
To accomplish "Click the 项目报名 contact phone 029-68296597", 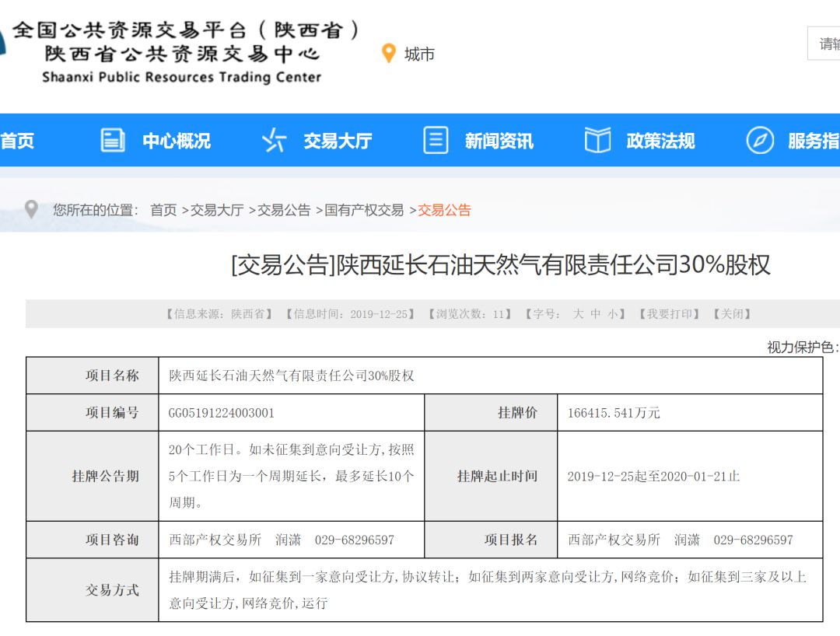I will coord(753,540).
